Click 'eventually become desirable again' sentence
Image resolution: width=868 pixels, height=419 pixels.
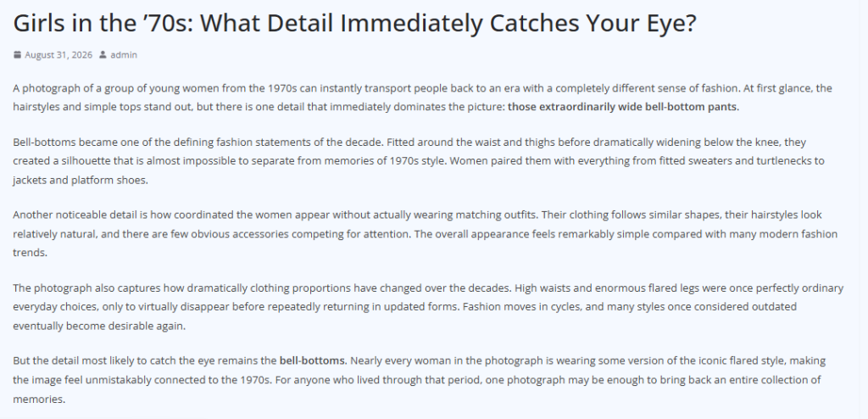[99, 326]
